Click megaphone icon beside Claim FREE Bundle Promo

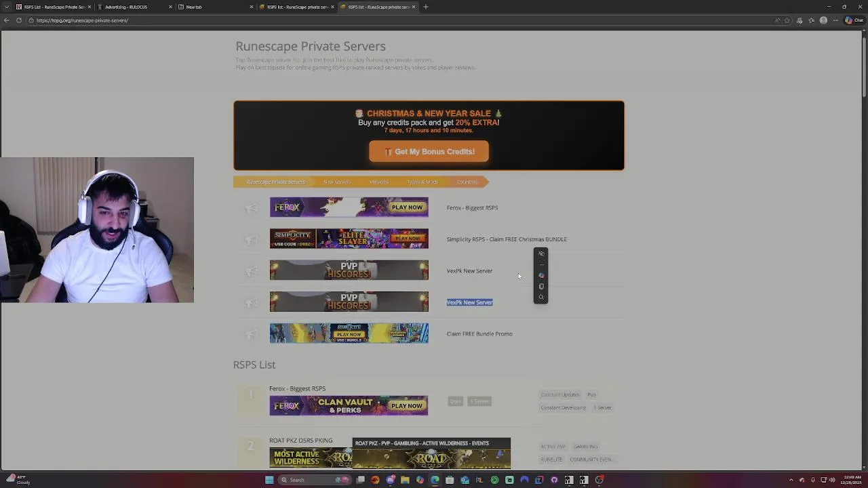[x=251, y=334]
